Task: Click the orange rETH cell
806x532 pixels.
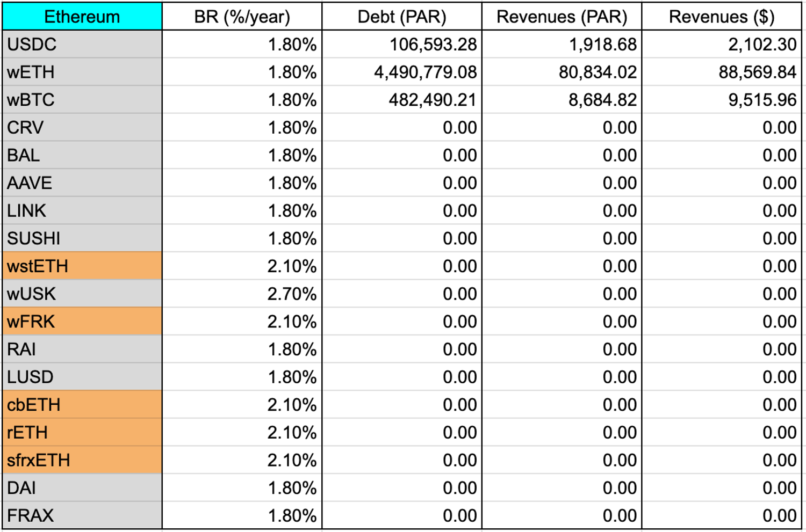Action: (82, 432)
